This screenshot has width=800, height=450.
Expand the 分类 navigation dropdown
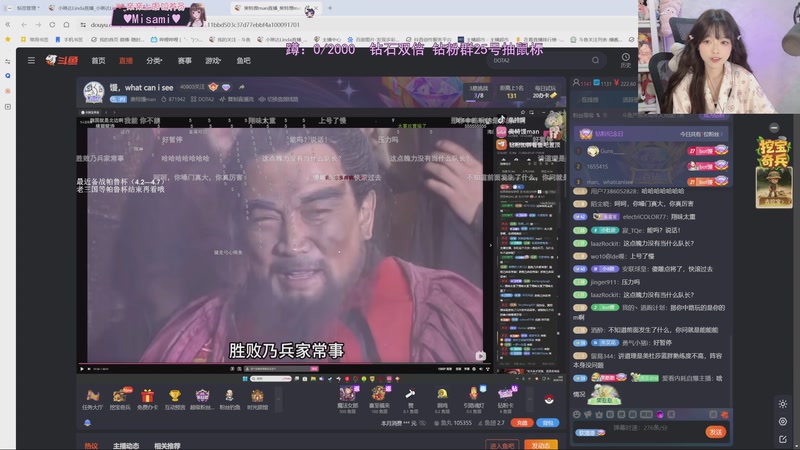click(154, 61)
